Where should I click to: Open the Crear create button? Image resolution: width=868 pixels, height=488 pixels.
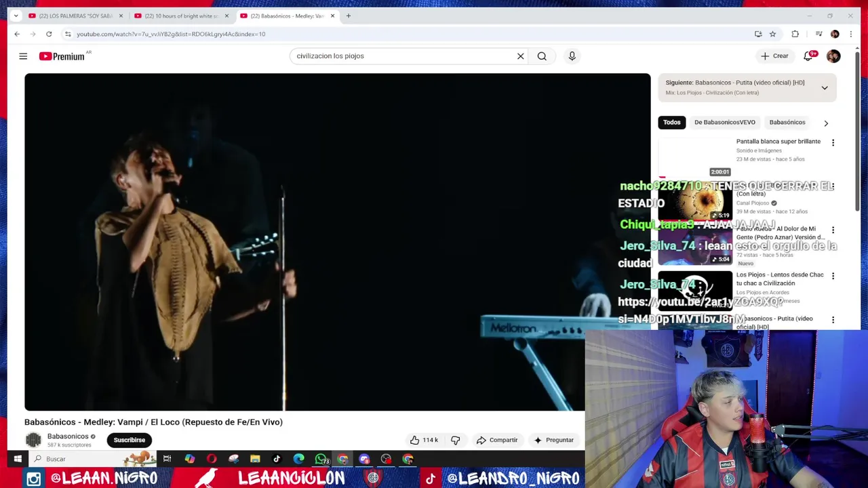pos(774,56)
